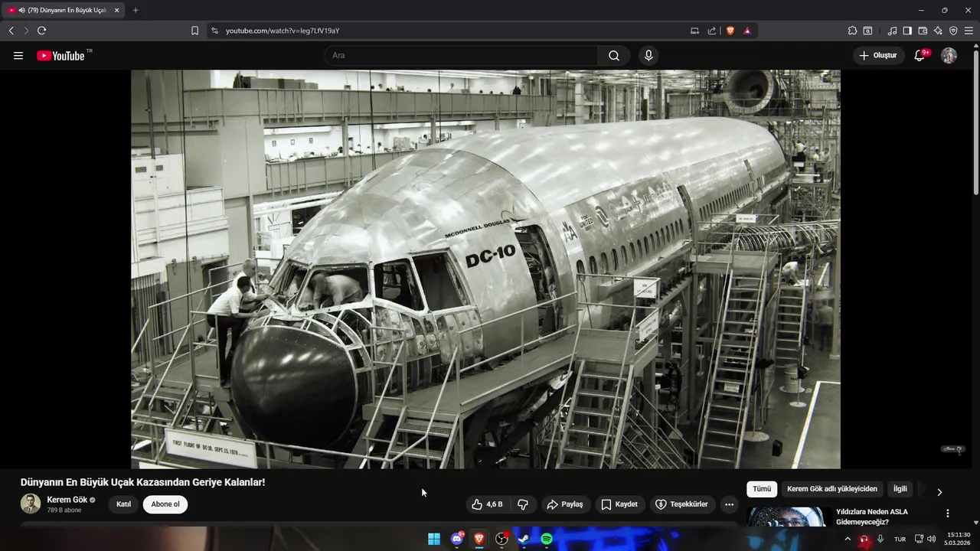This screenshot has width=980, height=551.
Task: Dislike the video
Action: pos(523,504)
